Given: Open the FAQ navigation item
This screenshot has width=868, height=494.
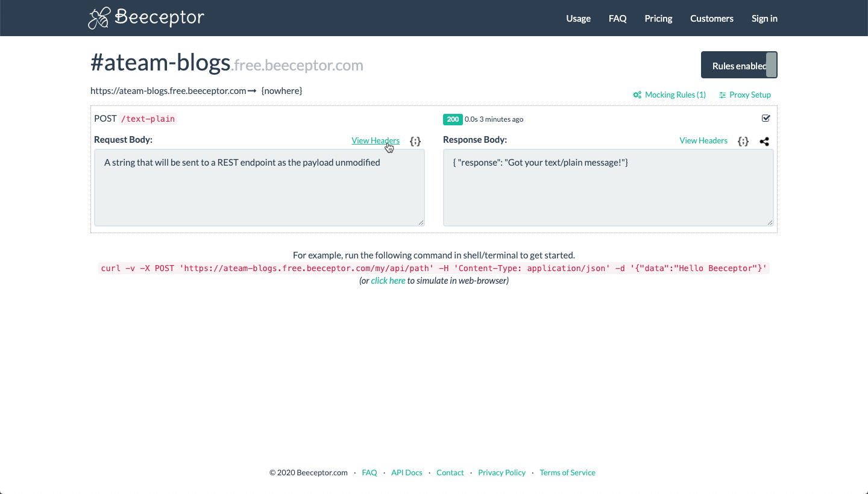Looking at the screenshot, I should [618, 19].
